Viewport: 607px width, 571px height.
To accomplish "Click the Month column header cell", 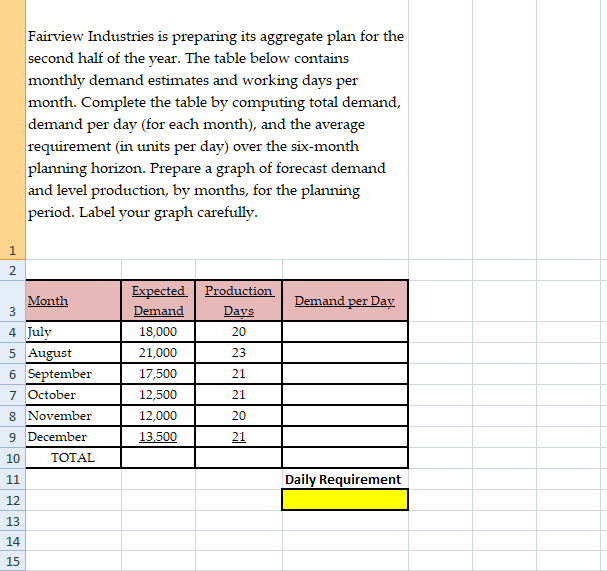I will tap(73, 301).
